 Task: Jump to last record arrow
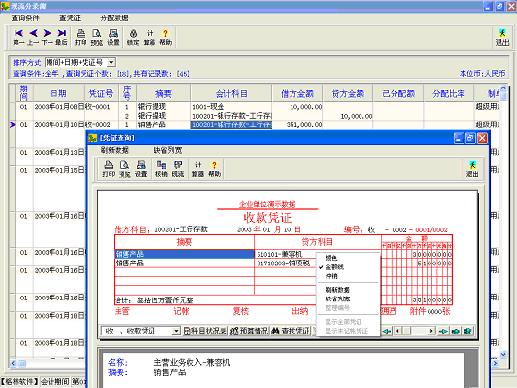[x=61, y=37]
